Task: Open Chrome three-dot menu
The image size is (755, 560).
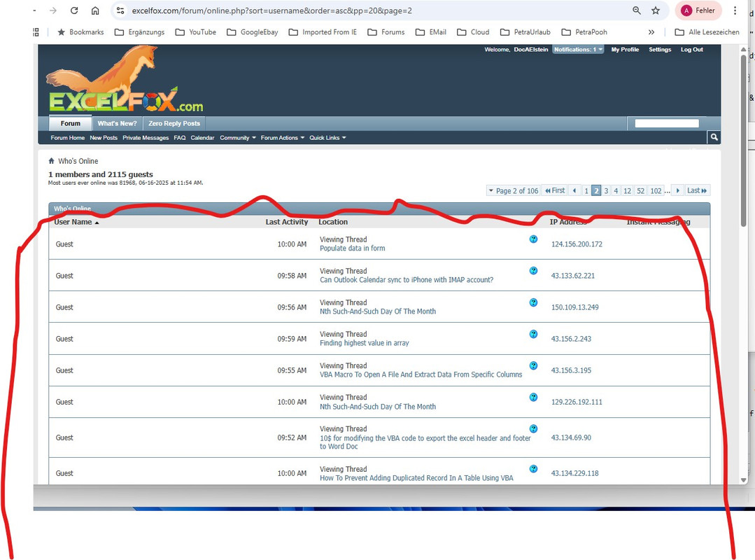Action: [735, 10]
